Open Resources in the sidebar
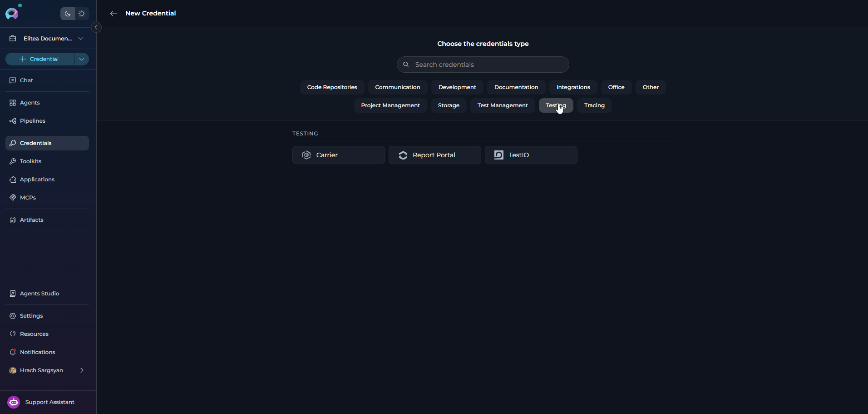The image size is (868, 414). [x=47, y=334]
